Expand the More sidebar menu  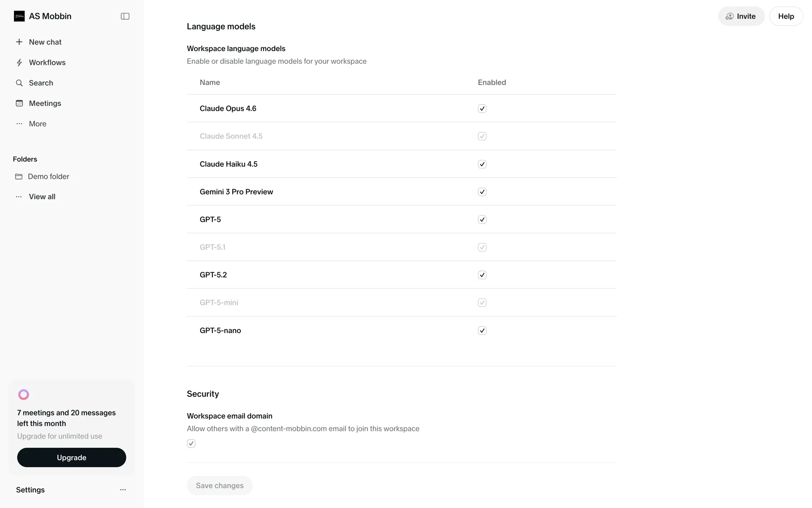coord(38,124)
